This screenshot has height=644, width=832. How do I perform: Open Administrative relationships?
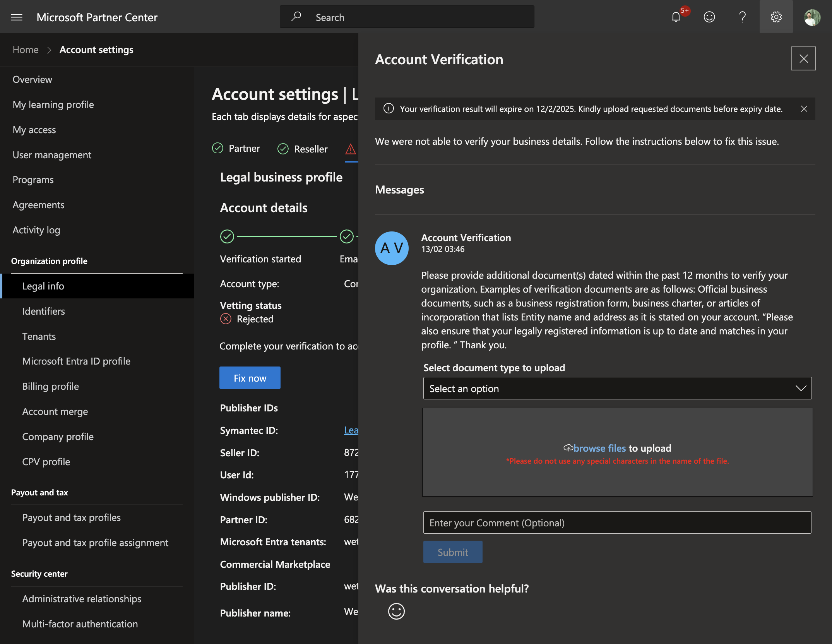click(x=82, y=599)
